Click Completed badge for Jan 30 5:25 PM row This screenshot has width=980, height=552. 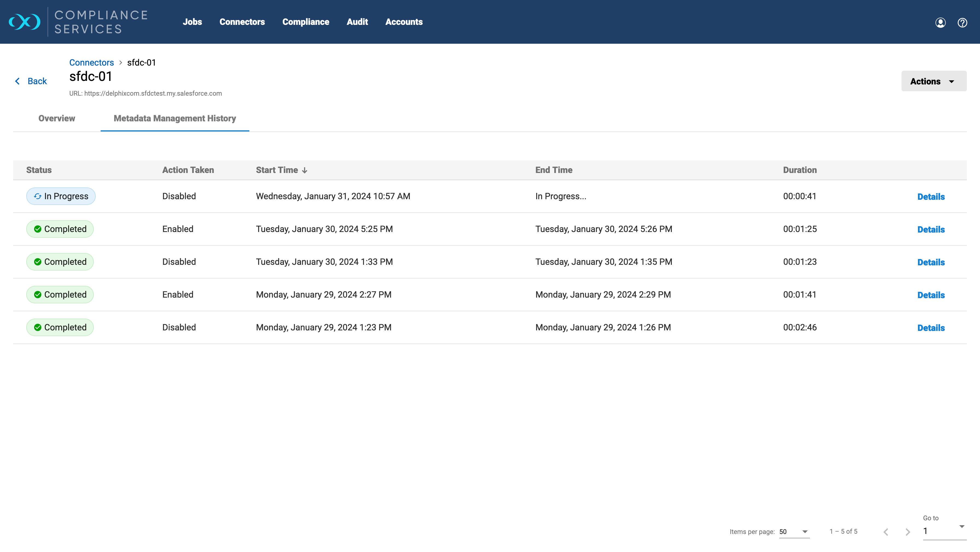(x=60, y=229)
